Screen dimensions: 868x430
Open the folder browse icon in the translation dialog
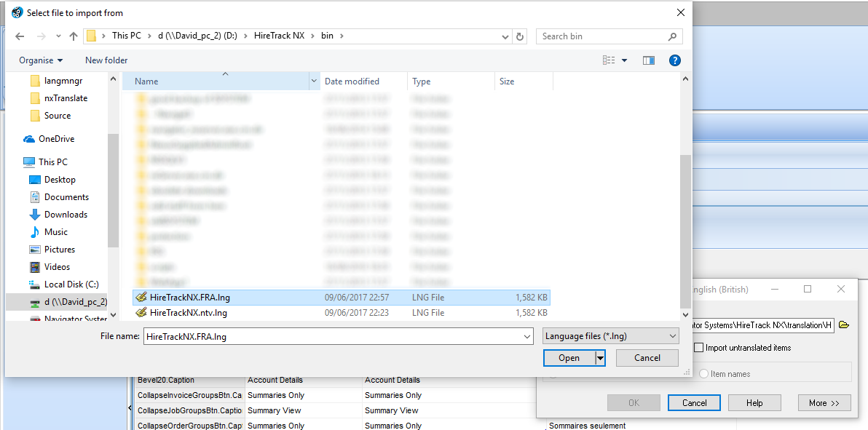[844, 325]
